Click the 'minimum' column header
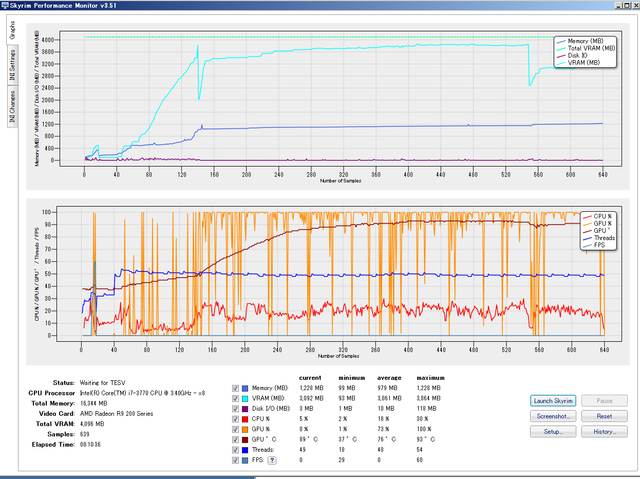640x479 pixels. click(x=351, y=378)
